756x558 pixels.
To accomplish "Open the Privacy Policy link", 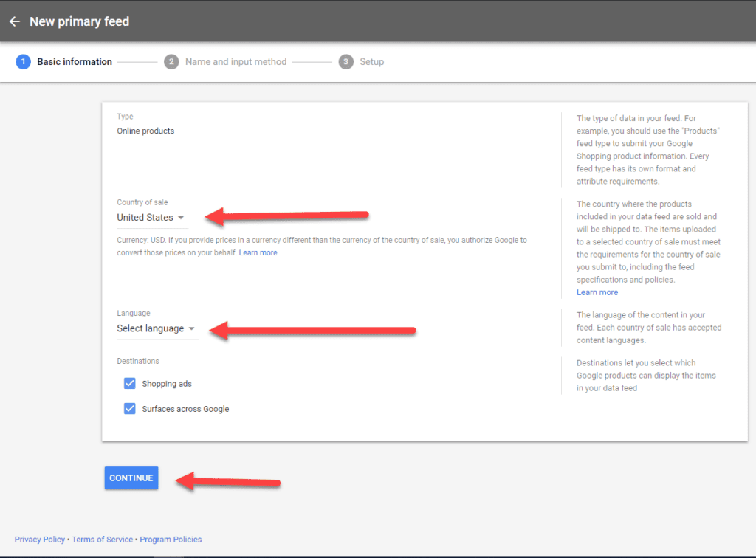I will (39, 540).
